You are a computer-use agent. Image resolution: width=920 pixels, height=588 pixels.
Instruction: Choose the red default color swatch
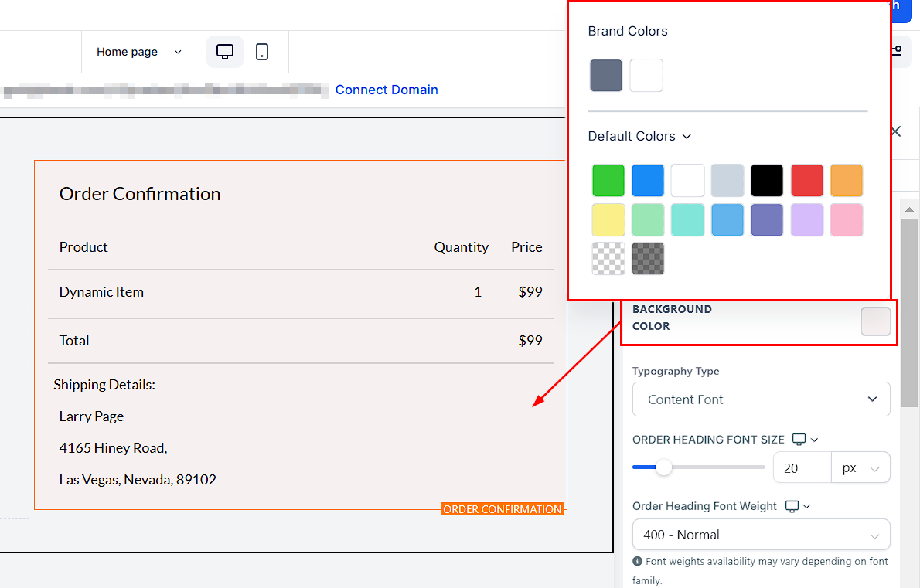[x=807, y=180]
